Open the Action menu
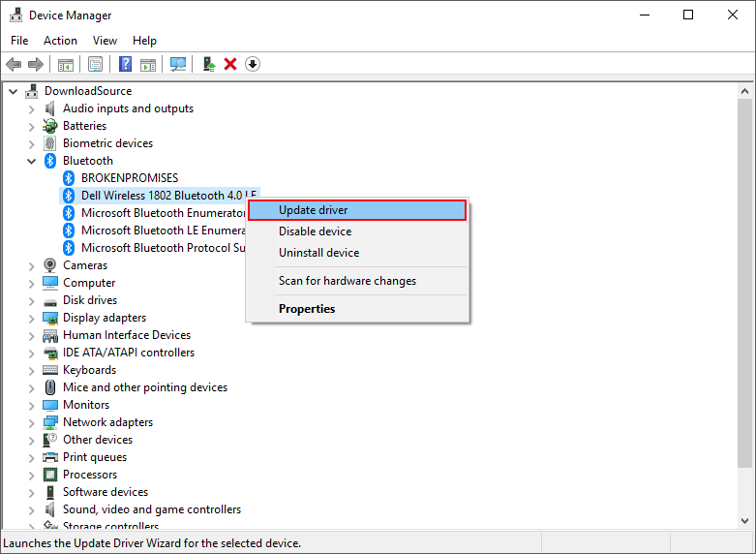Viewport: 756px width, 554px height. (x=60, y=41)
